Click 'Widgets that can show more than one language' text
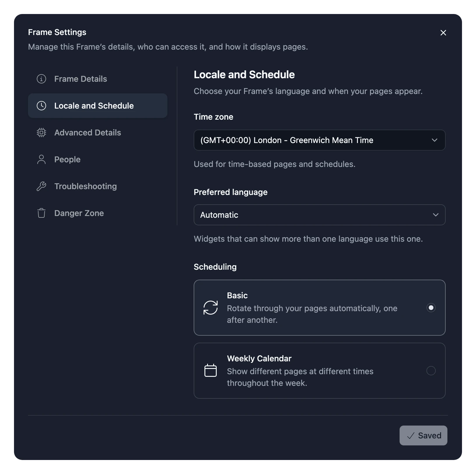The height and width of the screenshot is (474, 476). (x=308, y=239)
